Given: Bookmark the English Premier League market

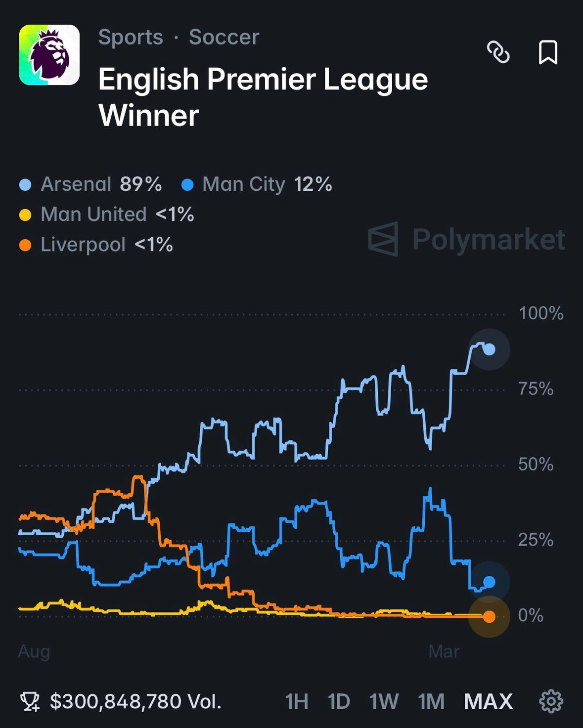Looking at the screenshot, I should coord(548,52).
